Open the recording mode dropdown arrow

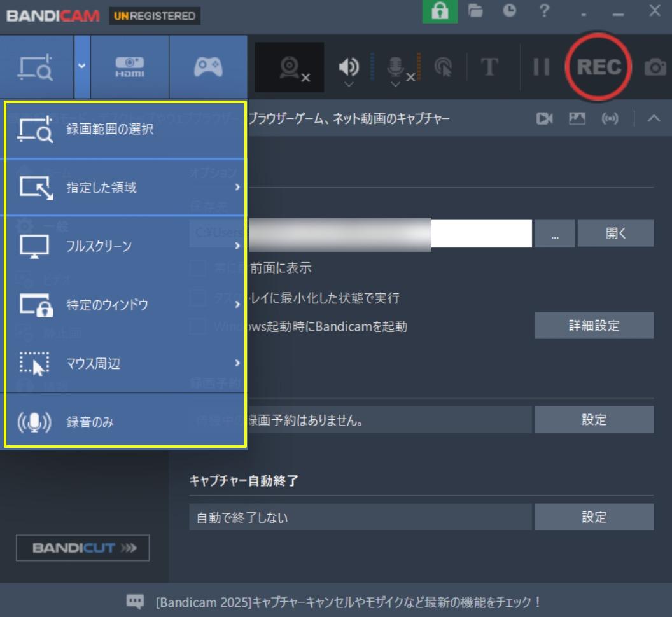tap(82, 66)
